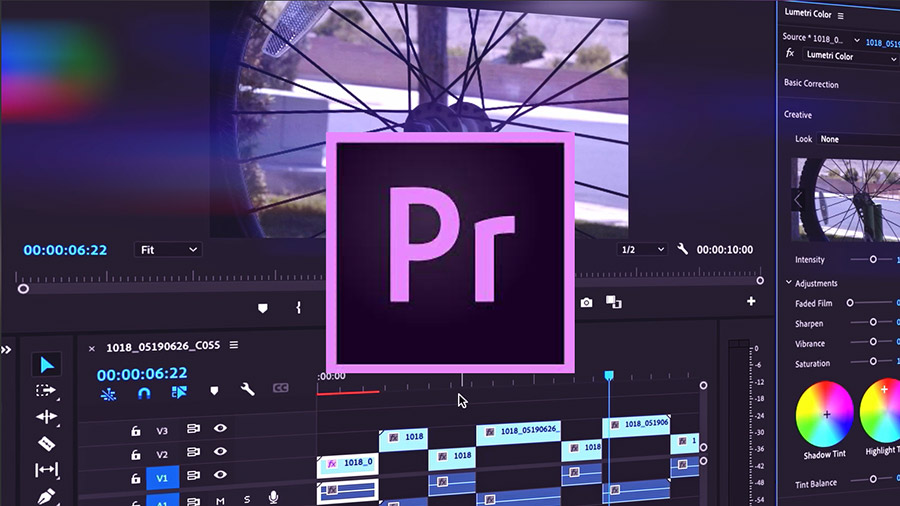Open Lumetri Color effect dropdown
This screenshot has width=900, height=506.
click(x=851, y=57)
